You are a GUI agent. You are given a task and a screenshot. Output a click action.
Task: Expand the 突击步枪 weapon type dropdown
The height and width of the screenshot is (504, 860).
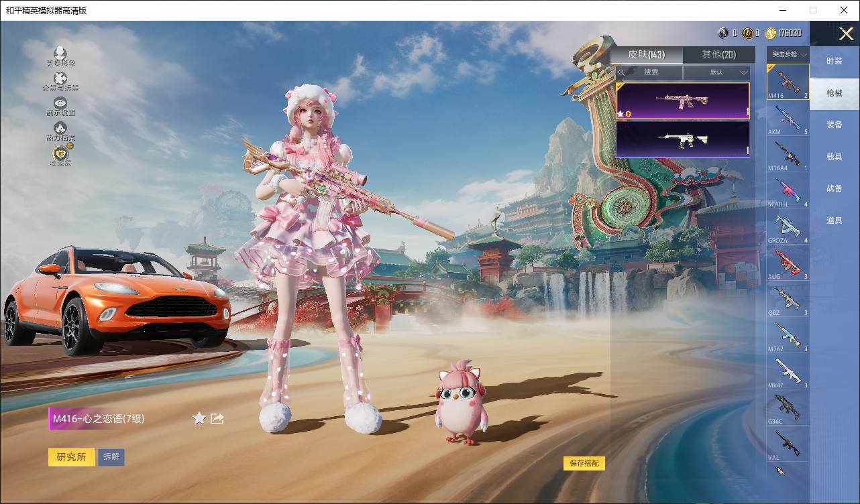pos(788,54)
